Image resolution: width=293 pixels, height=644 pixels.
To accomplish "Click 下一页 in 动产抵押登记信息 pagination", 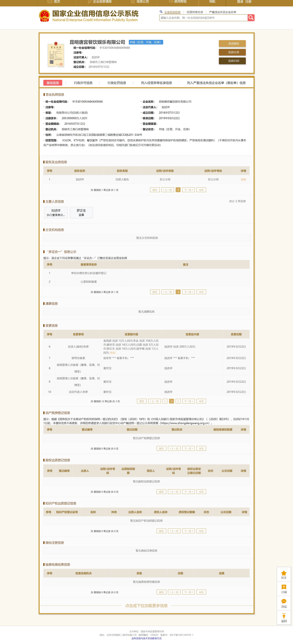I will pos(188,448).
